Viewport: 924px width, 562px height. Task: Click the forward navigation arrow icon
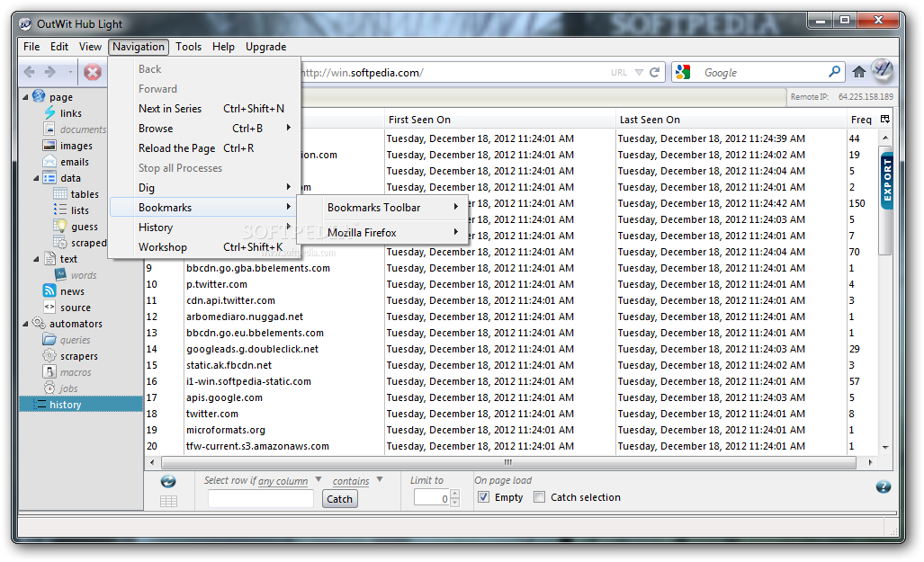(50, 72)
